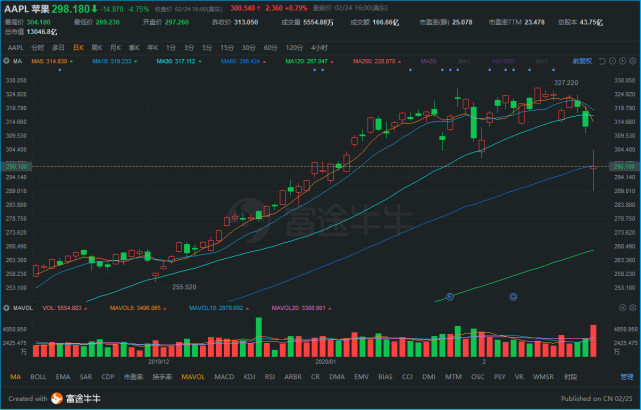641x410 pixels.
Task: Zoom out chart with the minus circle icon
Action: pos(612,61)
